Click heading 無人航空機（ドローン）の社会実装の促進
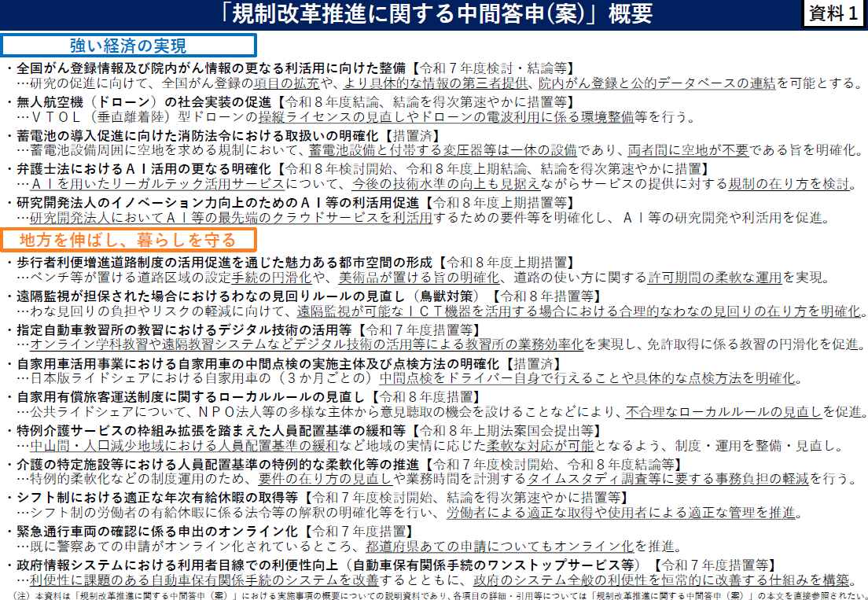Image resolution: width=868 pixels, height=600 pixels. coord(144,102)
